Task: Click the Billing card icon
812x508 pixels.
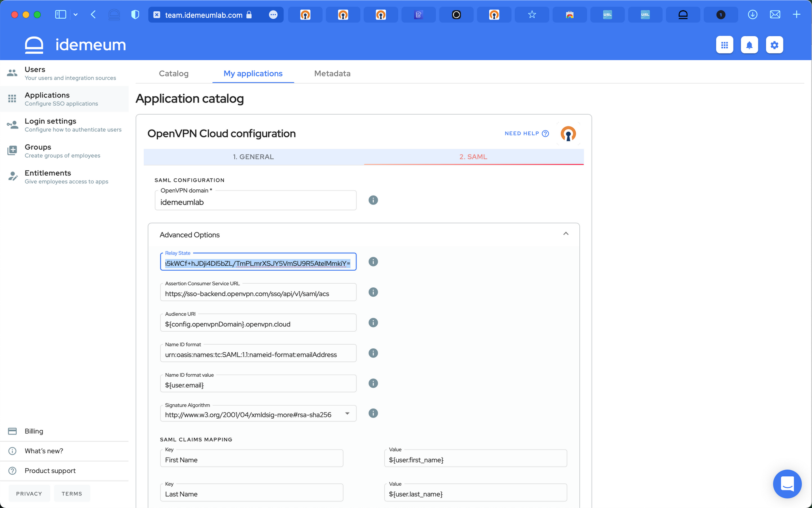Action: pos(12,431)
